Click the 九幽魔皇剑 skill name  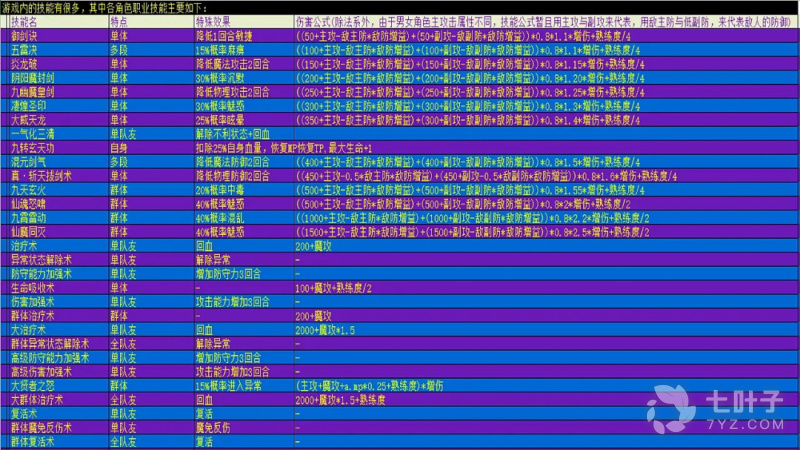(x=30, y=89)
